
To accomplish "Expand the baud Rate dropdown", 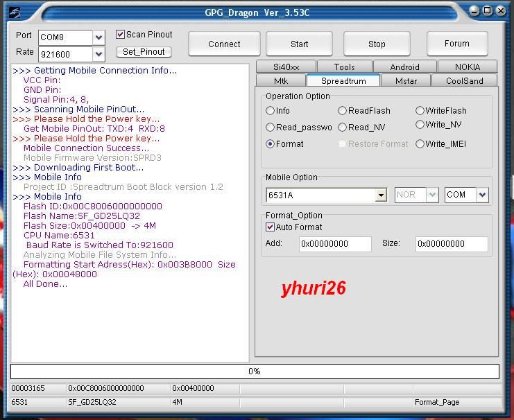I will pyautogui.click(x=98, y=54).
